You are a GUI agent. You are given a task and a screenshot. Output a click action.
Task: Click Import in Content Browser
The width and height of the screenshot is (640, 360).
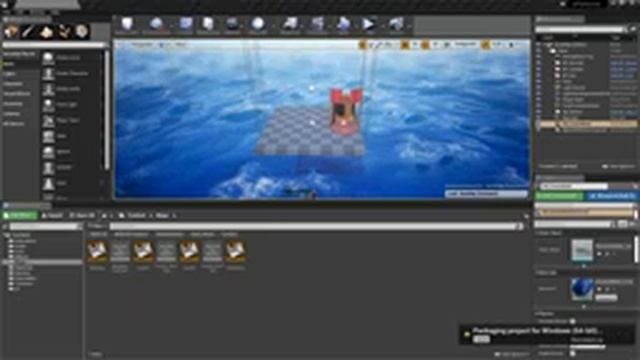tap(52, 215)
